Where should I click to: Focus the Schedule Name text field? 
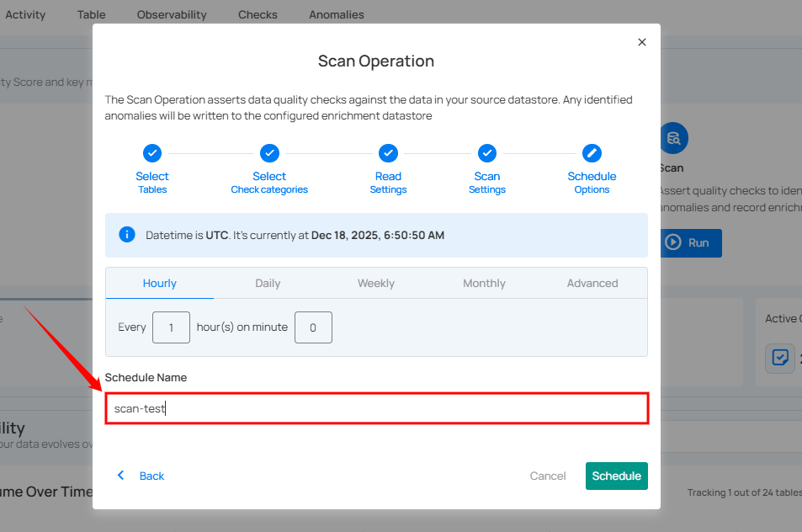376,408
